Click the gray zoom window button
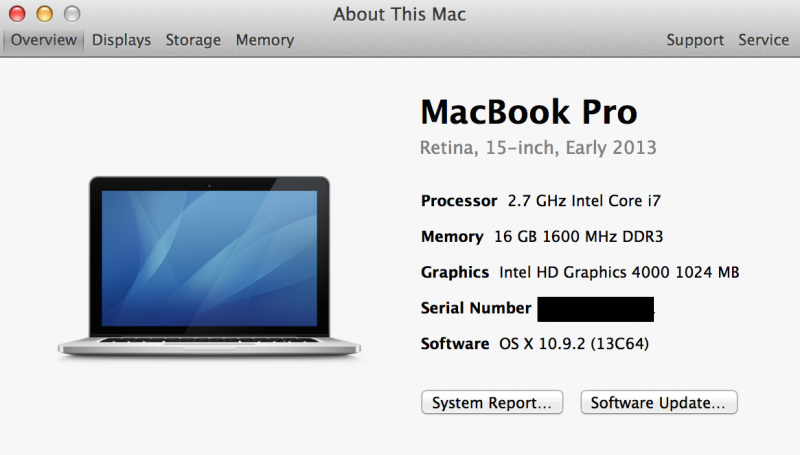 pyautogui.click(x=72, y=14)
